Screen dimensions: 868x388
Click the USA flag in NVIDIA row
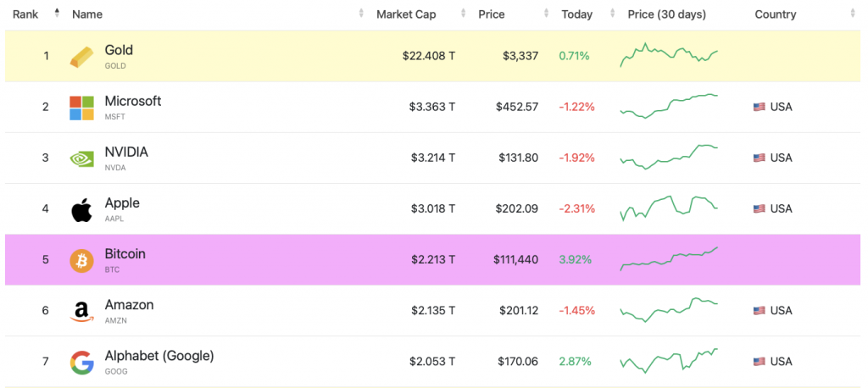point(759,158)
